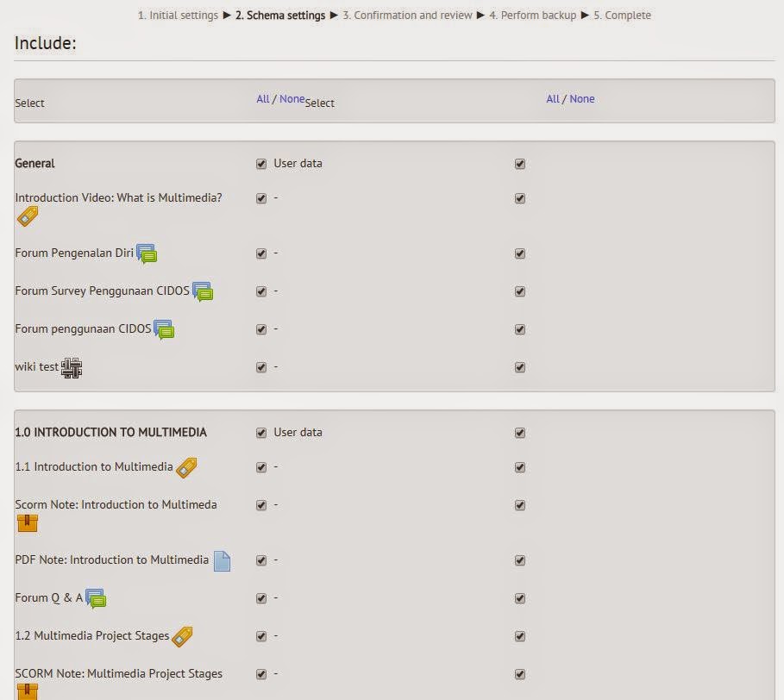The width and height of the screenshot is (784, 700).
Task: Select the wiki icon next to wiki test
Action: pos(72,368)
